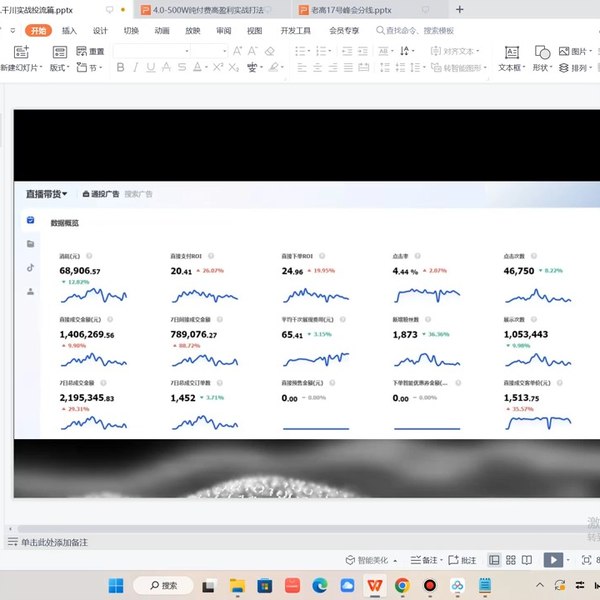Image resolution: width=600 pixels, height=600 pixels.
Task: Expand the font color dropdown arrow
Action: [x=206, y=68]
